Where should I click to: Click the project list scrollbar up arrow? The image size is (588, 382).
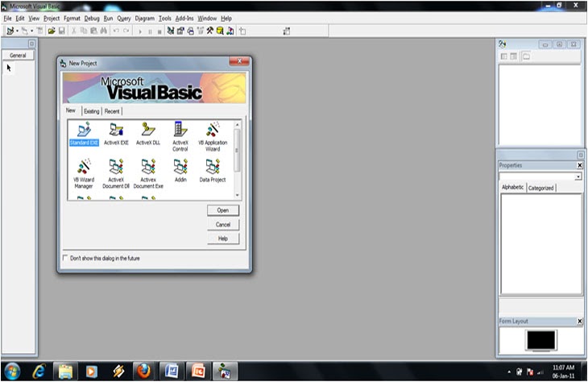[237, 124]
